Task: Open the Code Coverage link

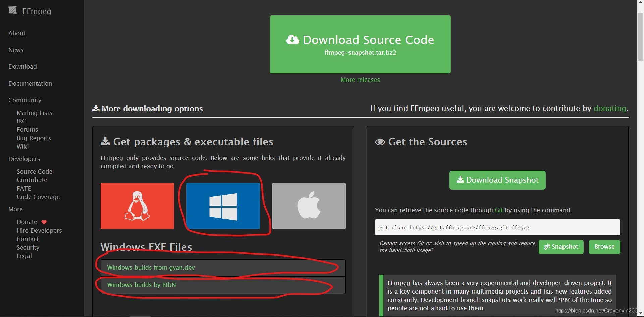Action: 38,197
